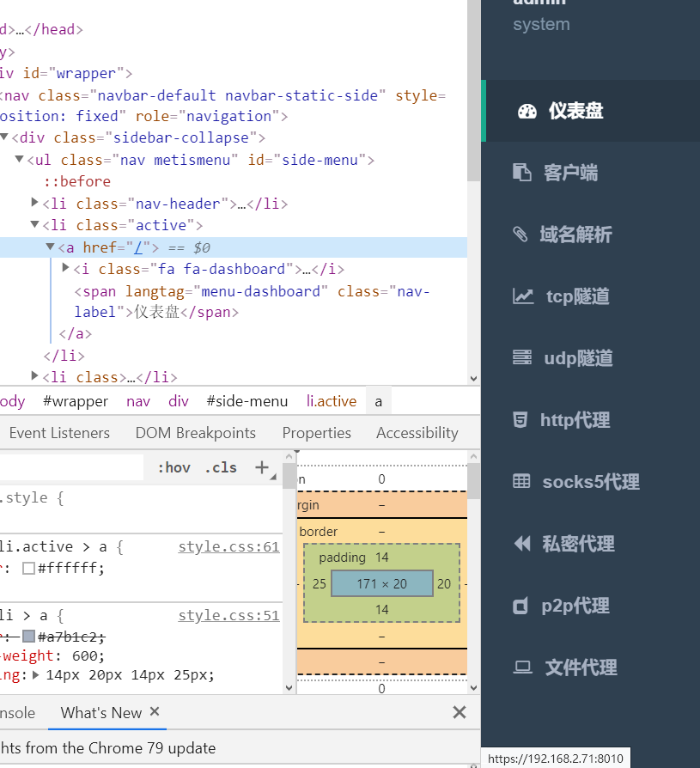Select #side-menu in the breadcrumb bar
Viewport: 700px width, 768px height.
[247, 400]
